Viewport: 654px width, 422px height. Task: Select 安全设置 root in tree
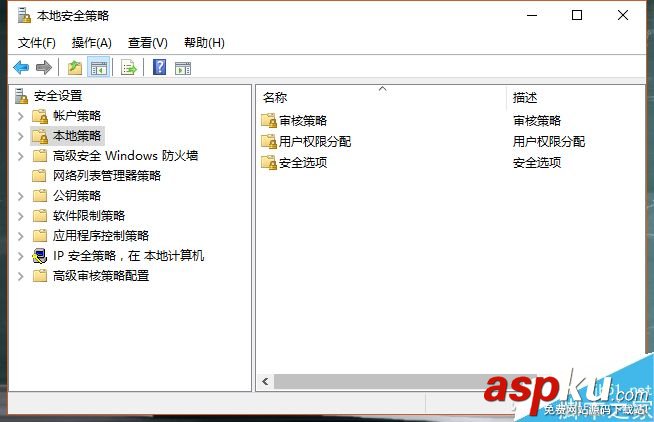tap(58, 96)
